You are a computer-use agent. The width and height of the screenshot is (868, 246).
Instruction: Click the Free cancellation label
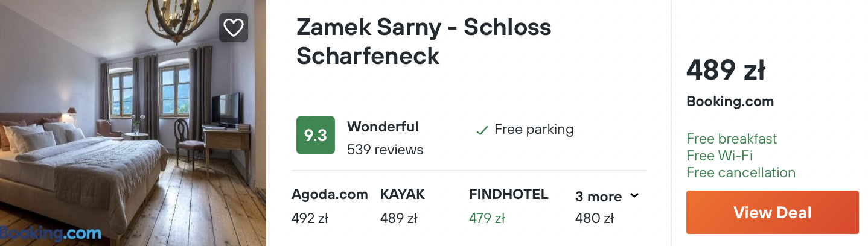[x=741, y=172]
